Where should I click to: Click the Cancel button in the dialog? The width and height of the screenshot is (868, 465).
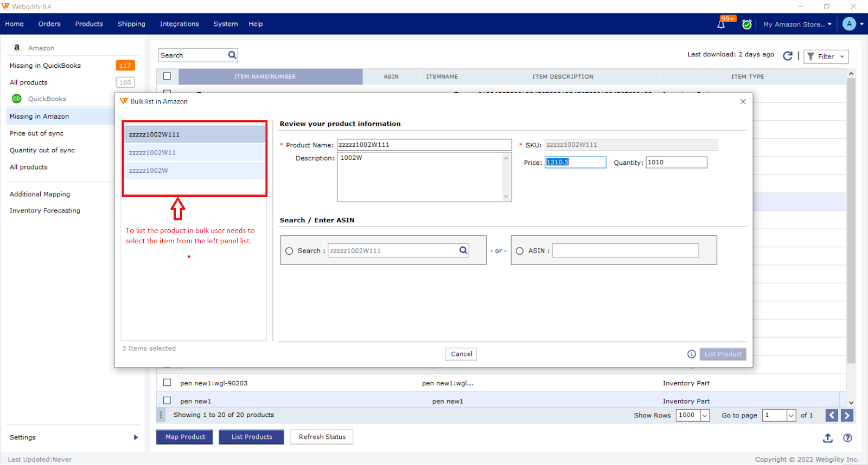462,354
